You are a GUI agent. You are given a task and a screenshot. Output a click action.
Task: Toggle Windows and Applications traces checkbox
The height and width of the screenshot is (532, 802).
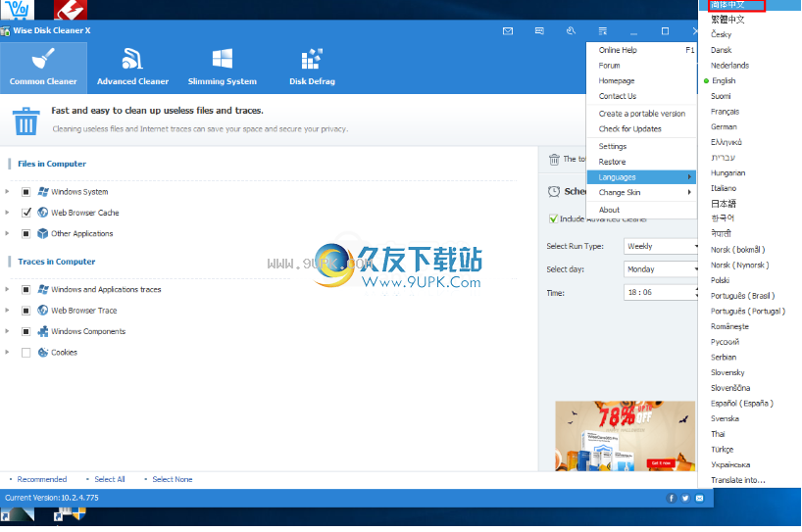26,289
